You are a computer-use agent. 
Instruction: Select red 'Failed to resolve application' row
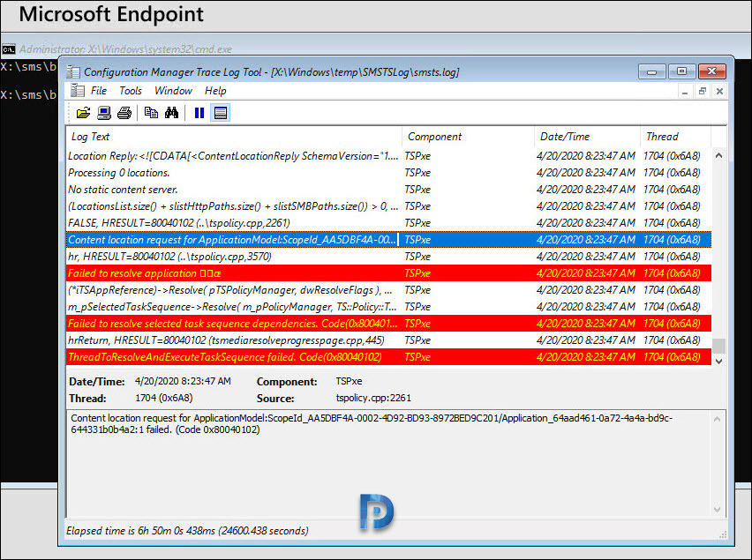click(388, 273)
